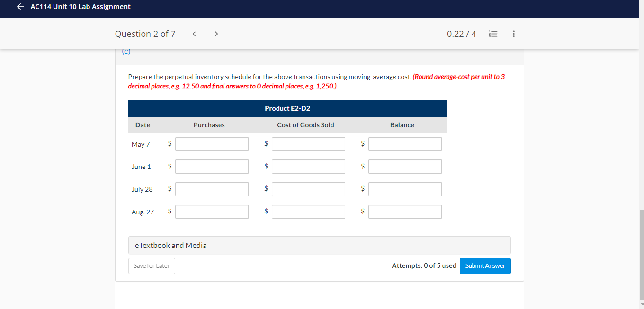
Task: Click the back arrow to exit the assignment
Action: click(x=20, y=7)
